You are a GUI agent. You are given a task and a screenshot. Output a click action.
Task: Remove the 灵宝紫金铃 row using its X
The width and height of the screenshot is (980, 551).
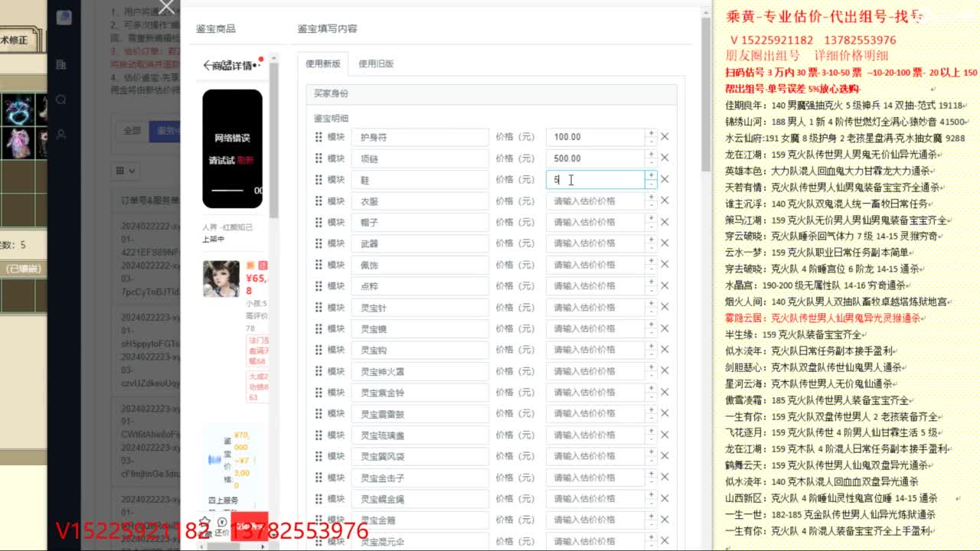pos(665,393)
